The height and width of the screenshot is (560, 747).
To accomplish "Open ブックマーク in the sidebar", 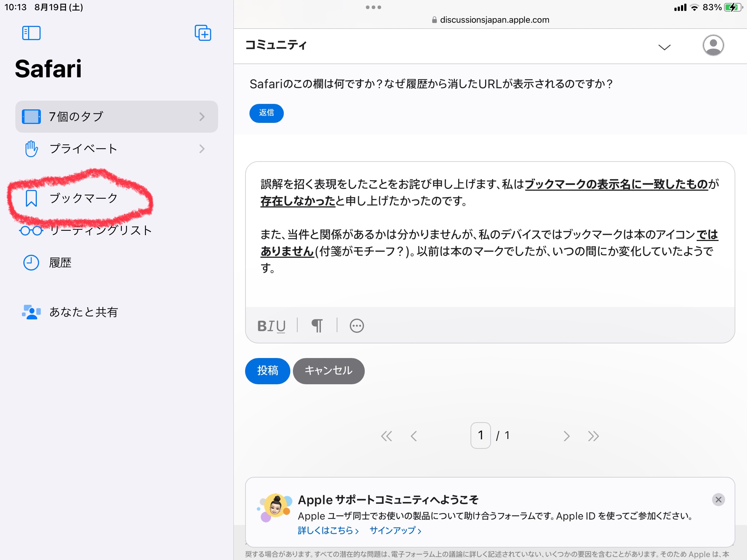I will [x=83, y=198].
